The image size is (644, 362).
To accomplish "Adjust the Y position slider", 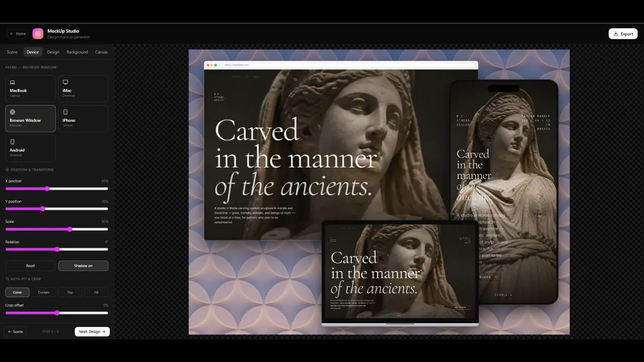I will tap(57, 209).
